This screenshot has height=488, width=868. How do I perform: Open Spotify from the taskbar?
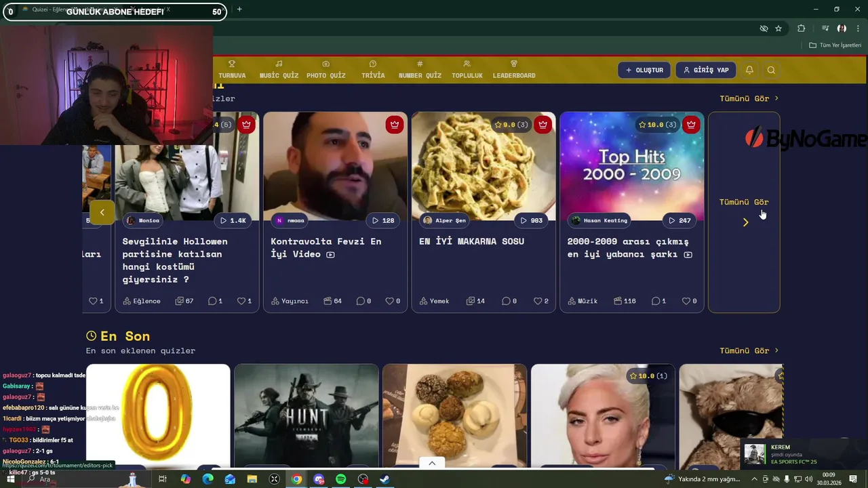tap(341, 479)
